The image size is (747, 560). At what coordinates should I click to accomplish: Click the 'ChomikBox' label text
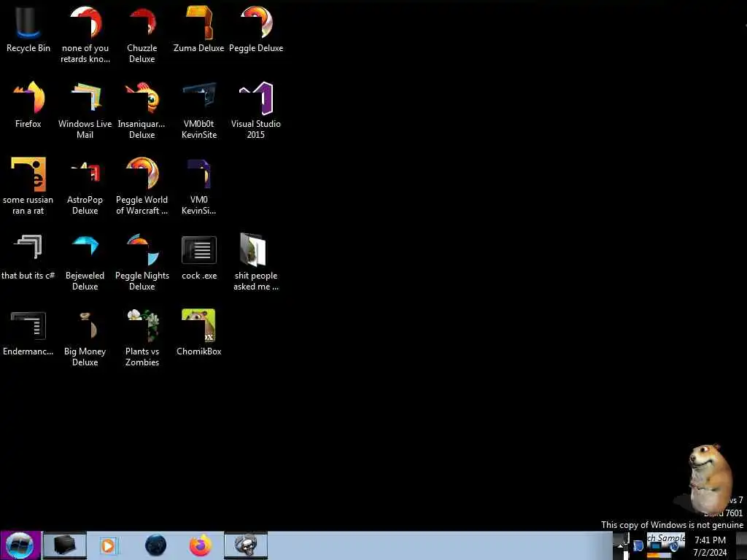pos(199,351)
